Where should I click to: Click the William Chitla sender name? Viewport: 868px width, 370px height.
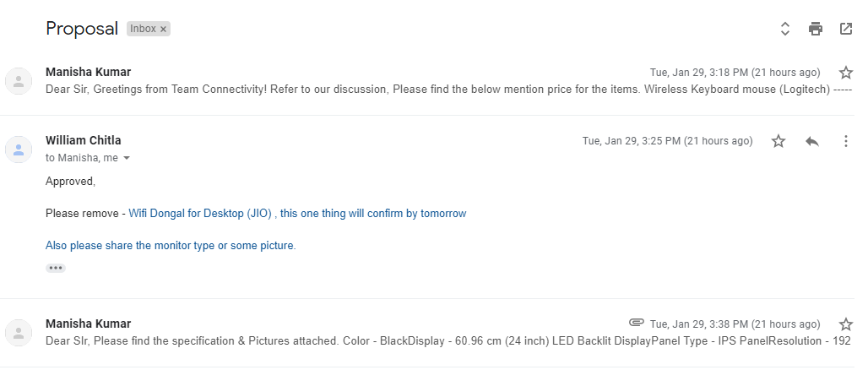(82, 141)
